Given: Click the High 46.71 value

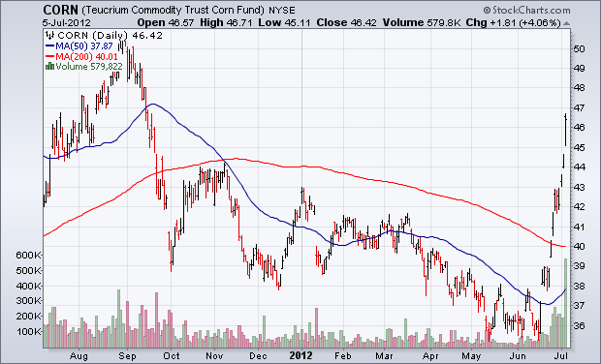Looking at the screenshot, I should 226,23.
